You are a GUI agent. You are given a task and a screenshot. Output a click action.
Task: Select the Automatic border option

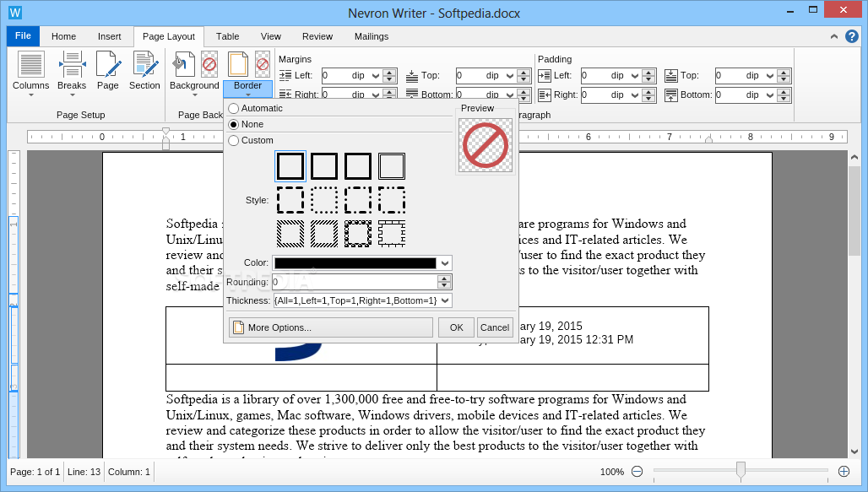tap(256, 109)
